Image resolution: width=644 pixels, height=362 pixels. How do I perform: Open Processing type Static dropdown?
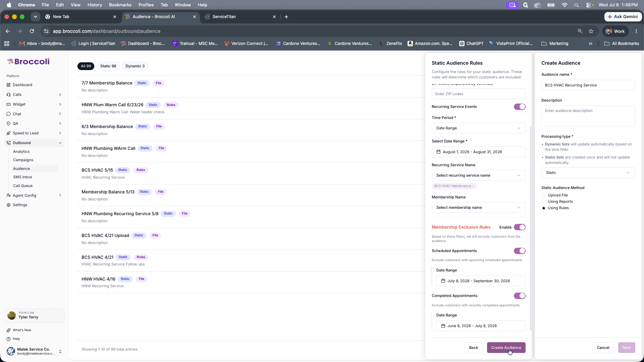[x=588, y=173]
